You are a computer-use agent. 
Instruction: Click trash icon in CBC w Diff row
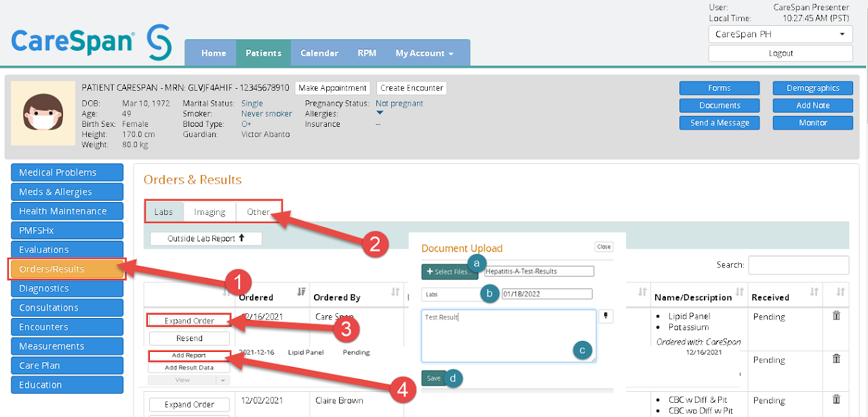[836, 399]
